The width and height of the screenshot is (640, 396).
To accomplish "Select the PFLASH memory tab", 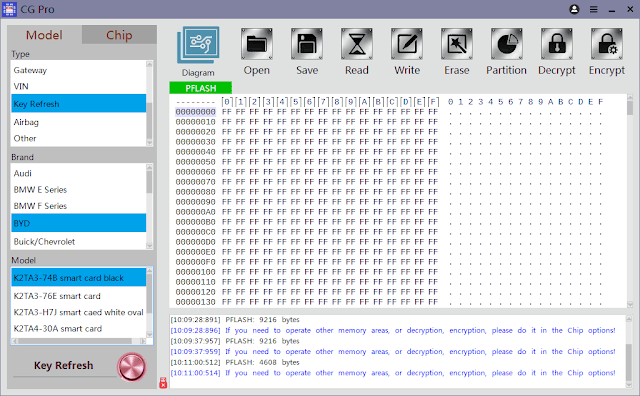I will tap(200, 88).
